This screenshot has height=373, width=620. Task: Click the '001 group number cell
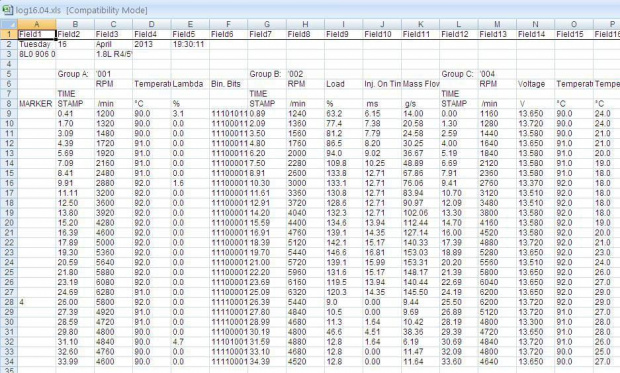pyautogui.click(x=113, y=74)
